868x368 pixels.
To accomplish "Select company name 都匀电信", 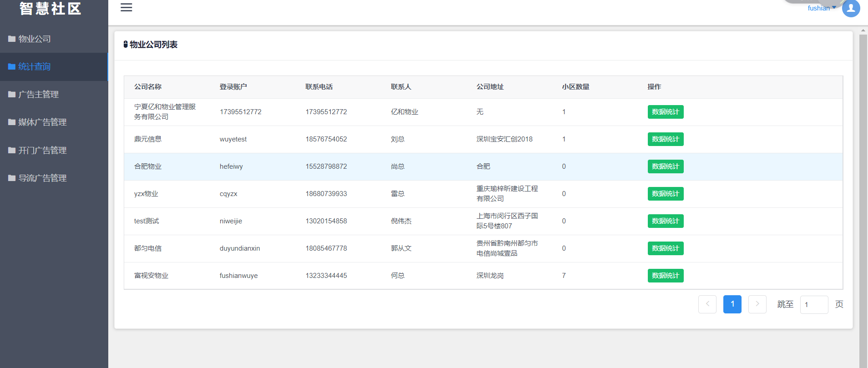I will [x=148, y=248].
